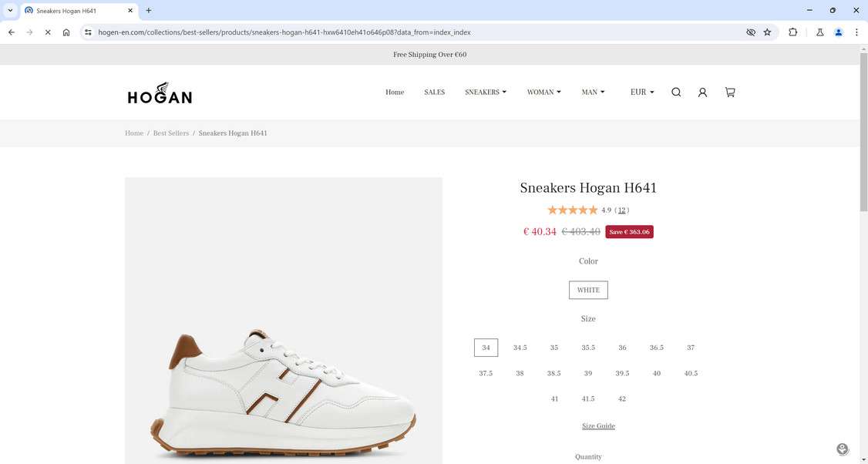Click the page vertical scrollbar thumb
The width and height of the screenshot is (868, 464).
pos(863,132)
